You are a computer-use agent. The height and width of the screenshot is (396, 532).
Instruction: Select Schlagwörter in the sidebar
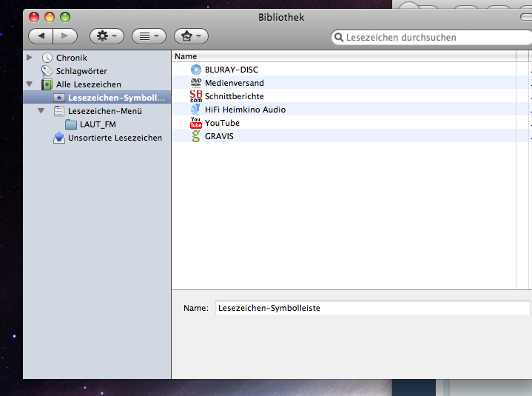(x=81, y=71)
